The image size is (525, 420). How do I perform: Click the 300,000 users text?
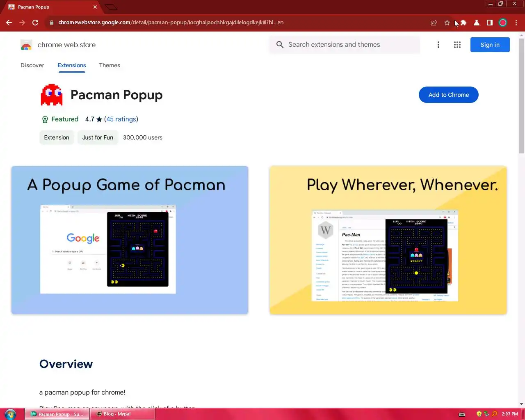click(143, 137)
